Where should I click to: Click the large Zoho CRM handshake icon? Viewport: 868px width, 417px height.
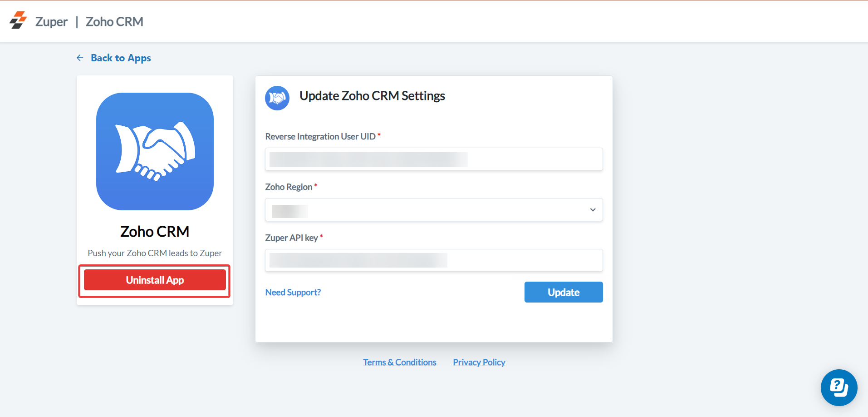(155, 151)
